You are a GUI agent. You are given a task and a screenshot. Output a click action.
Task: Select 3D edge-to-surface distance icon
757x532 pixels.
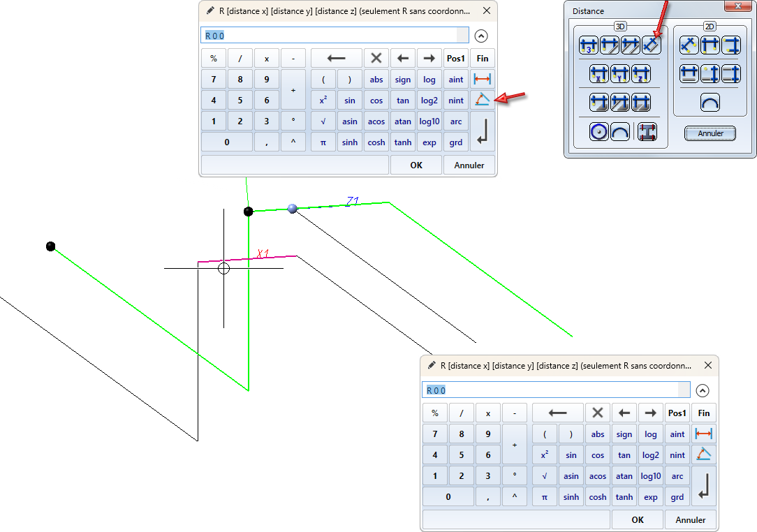coord(620,103)
